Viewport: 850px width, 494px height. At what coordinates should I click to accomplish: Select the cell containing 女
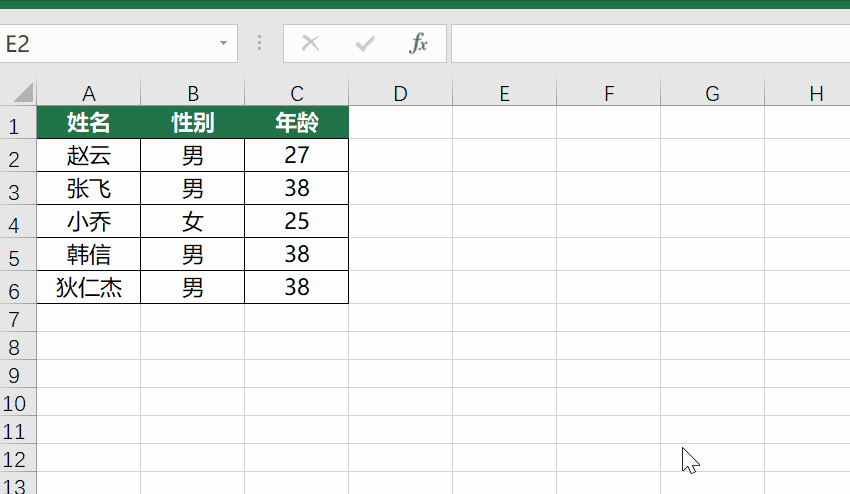(192, 222)
